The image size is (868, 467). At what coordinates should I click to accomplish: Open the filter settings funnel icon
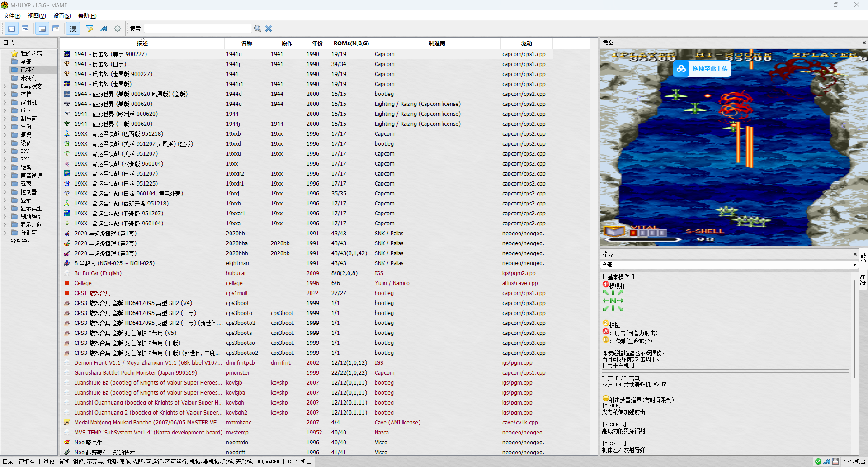coord(90,29)
